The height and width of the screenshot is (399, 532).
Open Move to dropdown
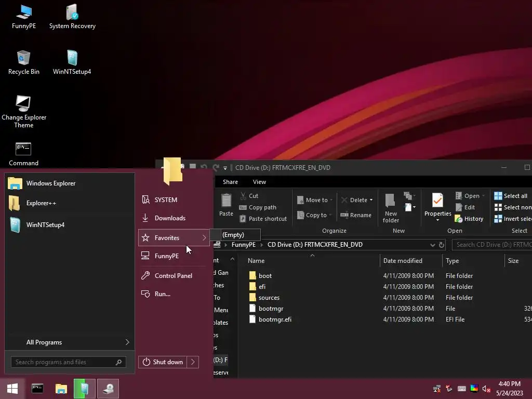point(314,200)
